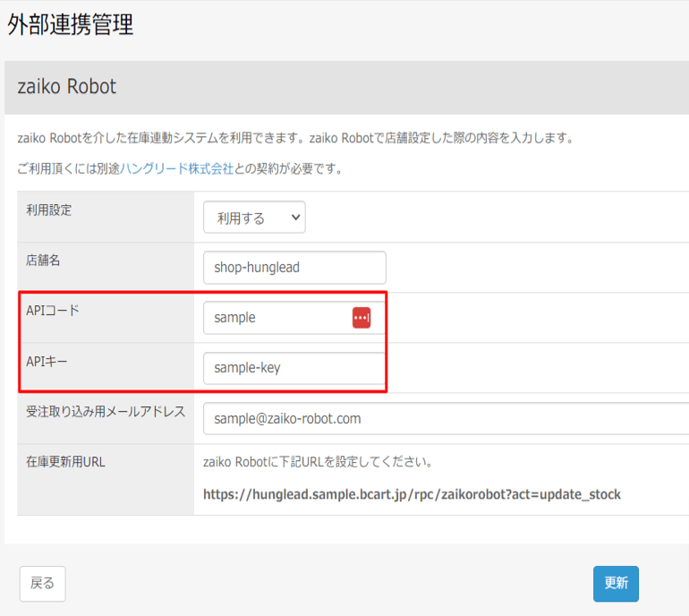Click the 外部連携管理 page title
This screenshot has width=689, height=616.
(71, 24)
